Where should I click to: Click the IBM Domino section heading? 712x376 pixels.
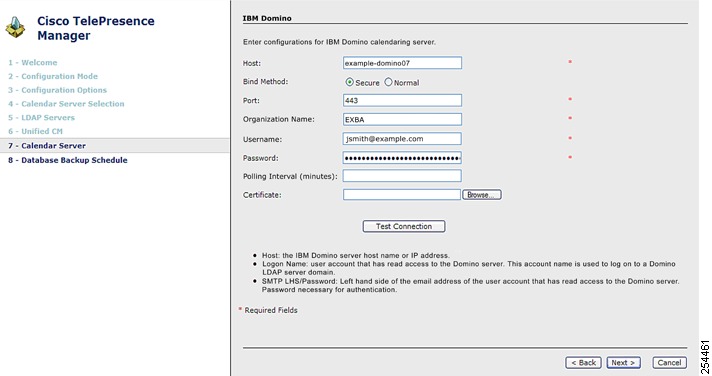pos(267,18)
